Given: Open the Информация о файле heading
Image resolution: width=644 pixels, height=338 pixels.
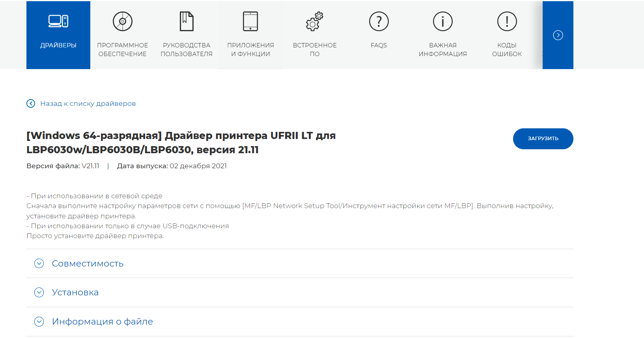Looking at the screenshot, I should pos(103,321).
